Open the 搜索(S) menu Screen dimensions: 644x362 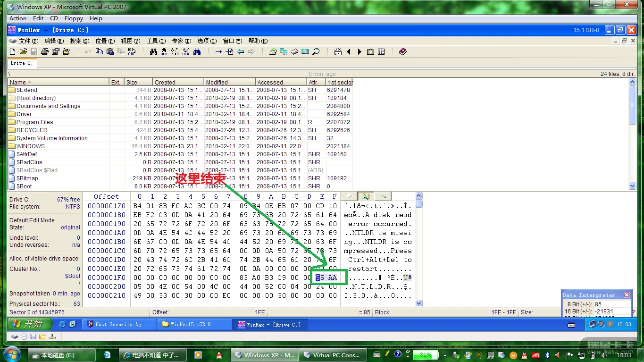(79, 41)
